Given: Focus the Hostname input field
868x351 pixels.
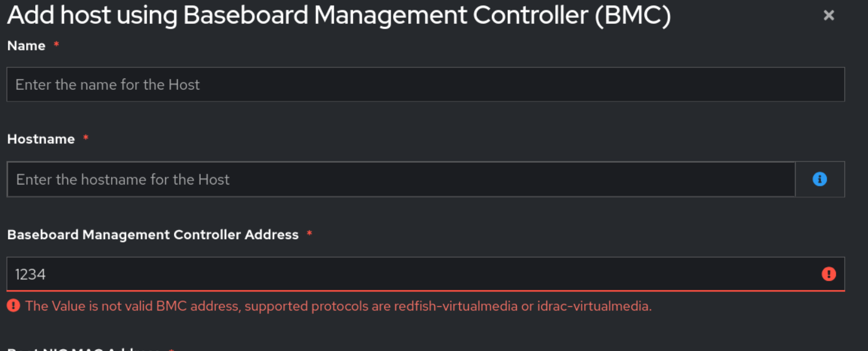Looking at the screenshot, I should pos(400,179).
